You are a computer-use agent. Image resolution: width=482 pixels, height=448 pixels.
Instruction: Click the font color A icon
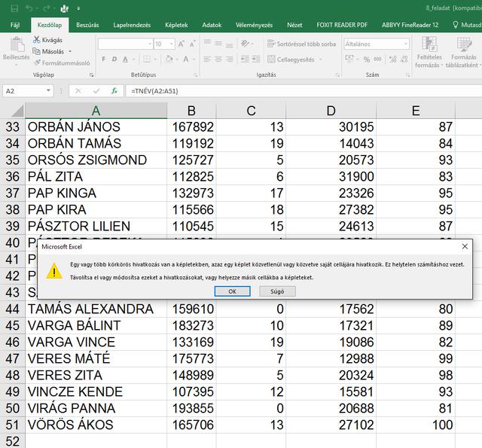186,59
